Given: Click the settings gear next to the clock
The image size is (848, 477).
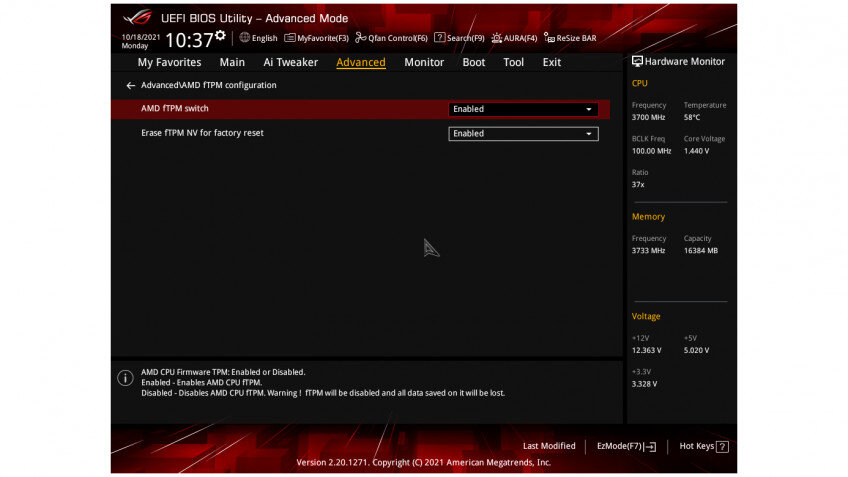Looking at the screenshot, I should click(x=220, y=35).
